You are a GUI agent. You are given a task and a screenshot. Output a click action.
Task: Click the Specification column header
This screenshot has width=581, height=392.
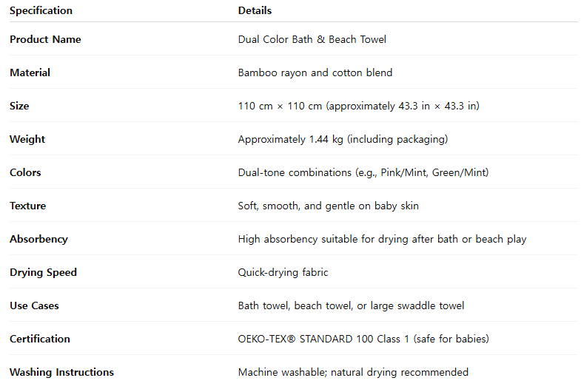click(41, 11)
